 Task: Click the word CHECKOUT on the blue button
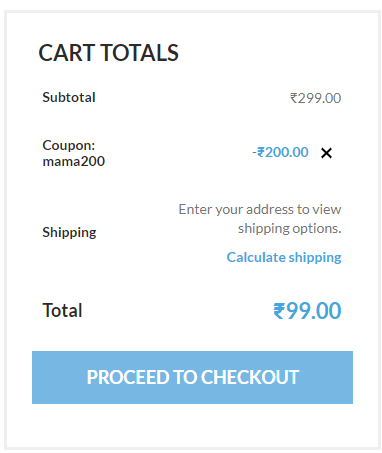coord(250,377)
